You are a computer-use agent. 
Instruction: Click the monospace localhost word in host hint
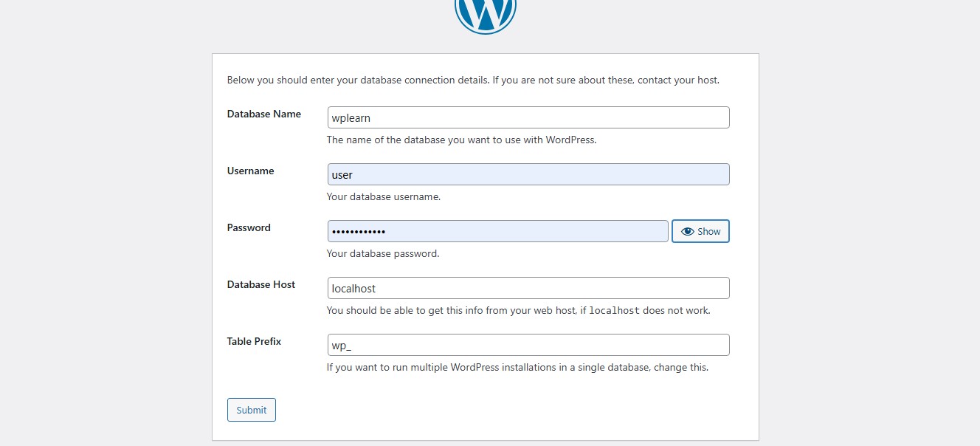[x=614, y=311]
